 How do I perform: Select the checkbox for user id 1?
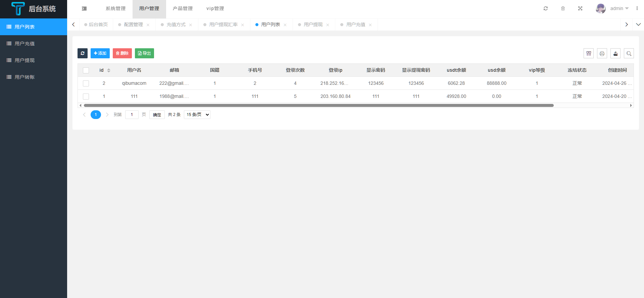point(86,97)
